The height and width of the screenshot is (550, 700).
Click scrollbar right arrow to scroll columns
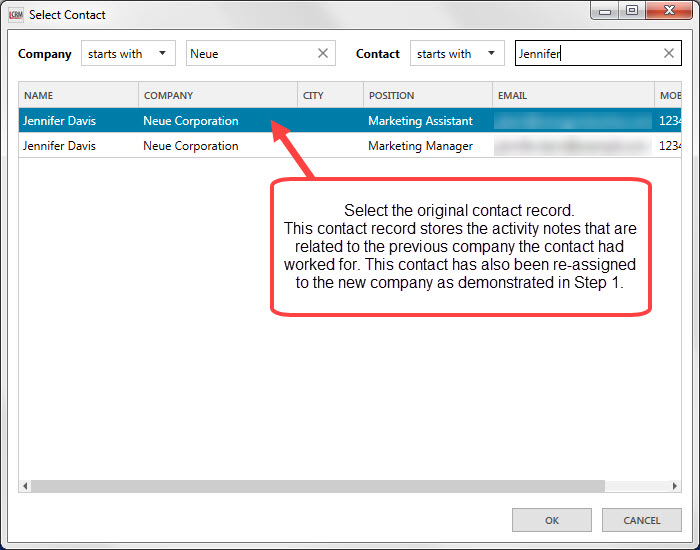[675, 486]
